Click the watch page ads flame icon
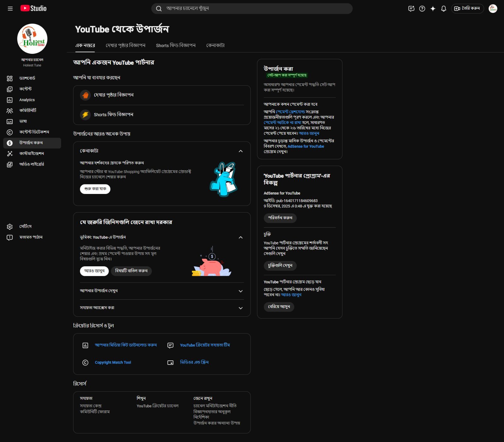 tap(85, 95)
